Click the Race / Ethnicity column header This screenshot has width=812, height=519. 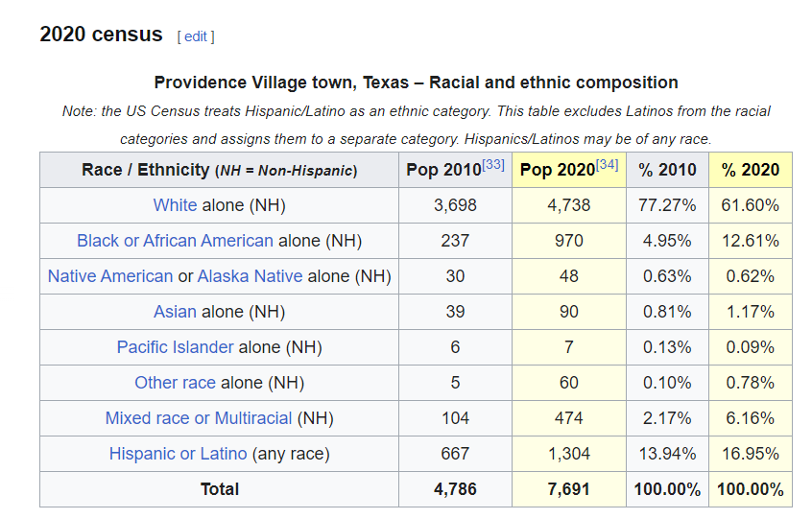(x=219, y=170)
